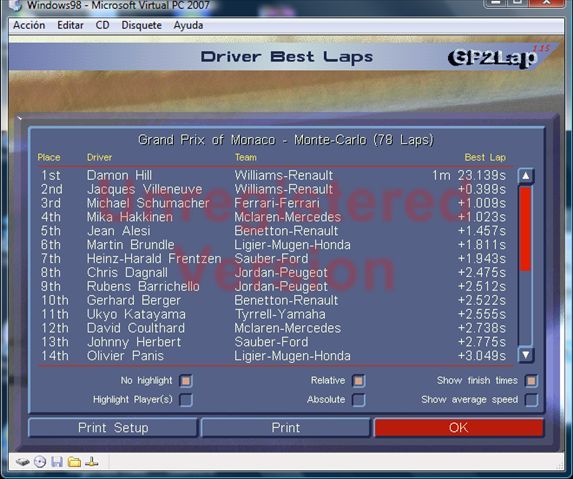Screen dimensions: 573x479
Task: Click the Driver Best Laps heading
Action: (287, 57)
